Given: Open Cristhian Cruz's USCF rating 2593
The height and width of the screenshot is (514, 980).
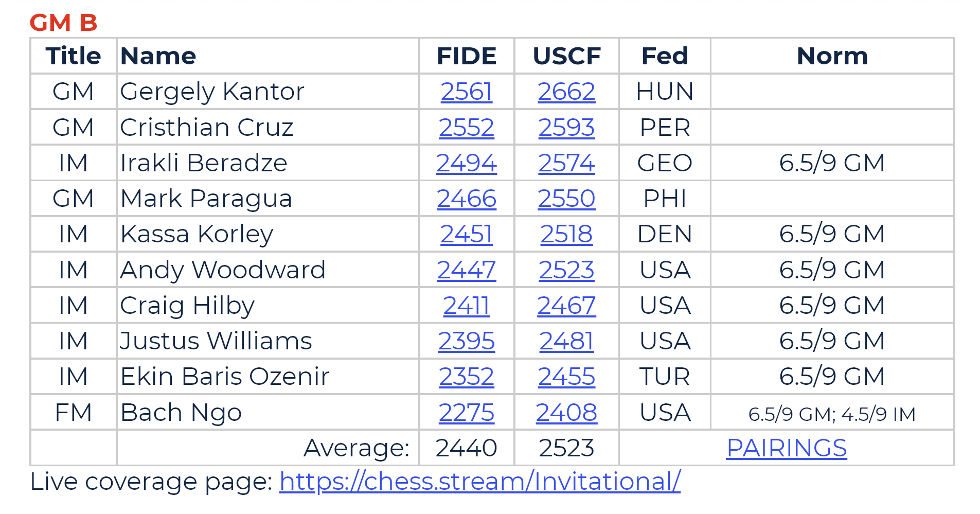Looking at the screenshot, I should point(566,127).
